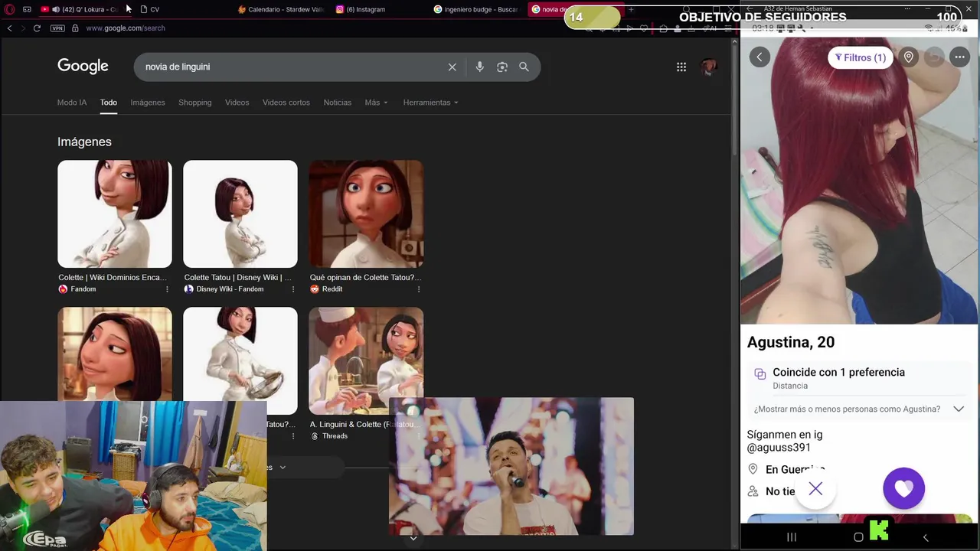Viewport: 980px width, 551px height.
Task: Reload the Google search page
Action: point(37,28)
